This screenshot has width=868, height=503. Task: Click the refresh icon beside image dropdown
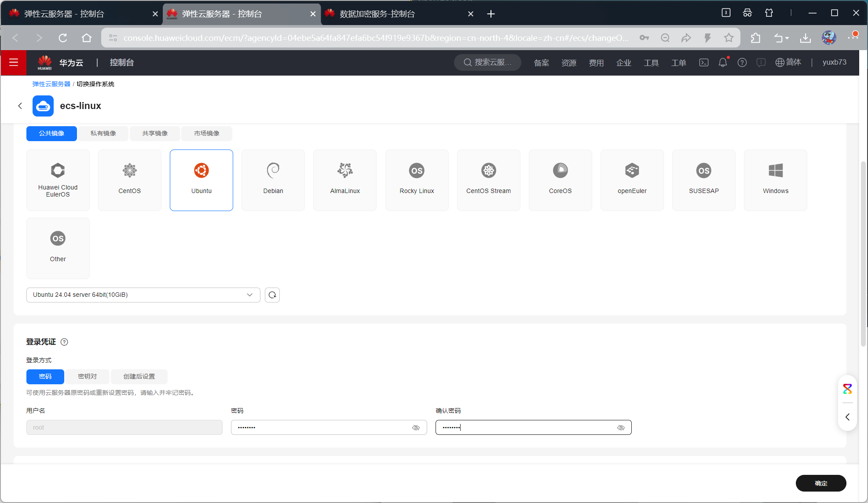coord(272,295)
